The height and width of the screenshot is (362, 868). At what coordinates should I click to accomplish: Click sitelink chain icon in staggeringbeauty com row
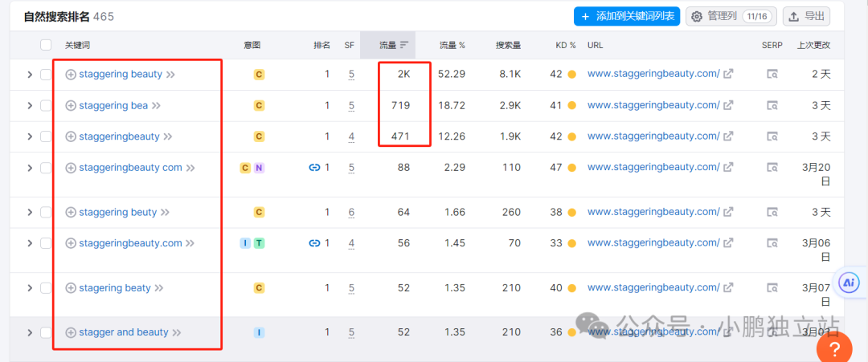[x=314, y=168]
